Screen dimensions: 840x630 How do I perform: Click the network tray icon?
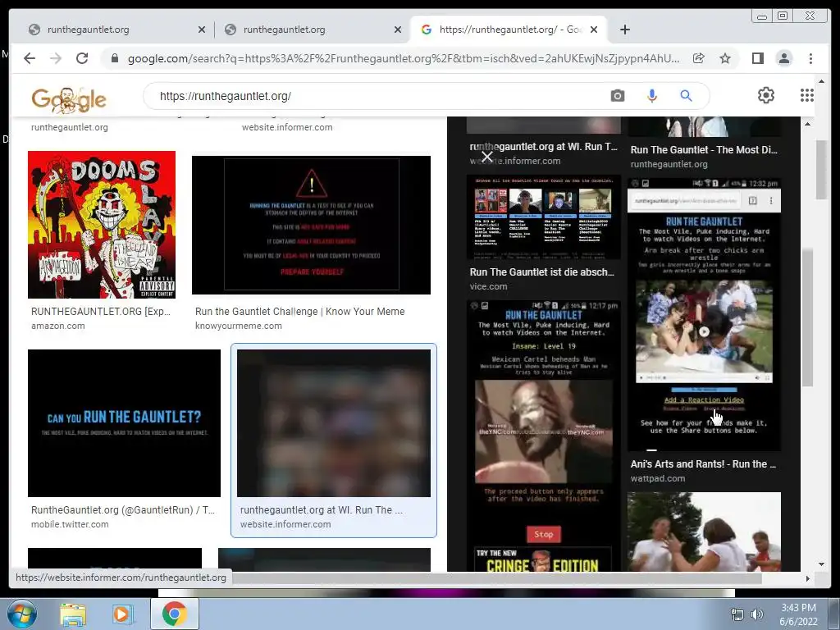point(737,614)
